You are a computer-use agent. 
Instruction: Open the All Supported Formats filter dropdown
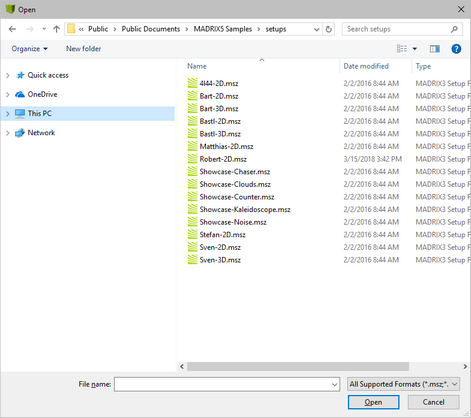pyautogui.click(x=403, y=384)
